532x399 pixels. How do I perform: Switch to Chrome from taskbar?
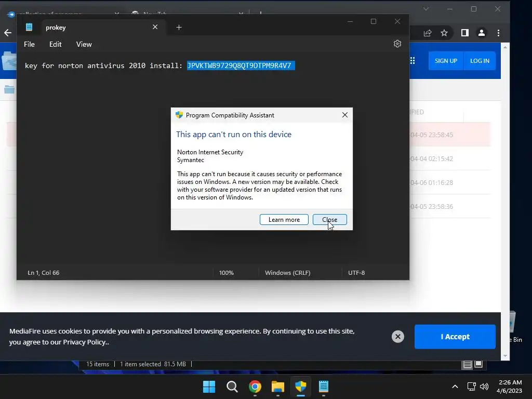255,387
